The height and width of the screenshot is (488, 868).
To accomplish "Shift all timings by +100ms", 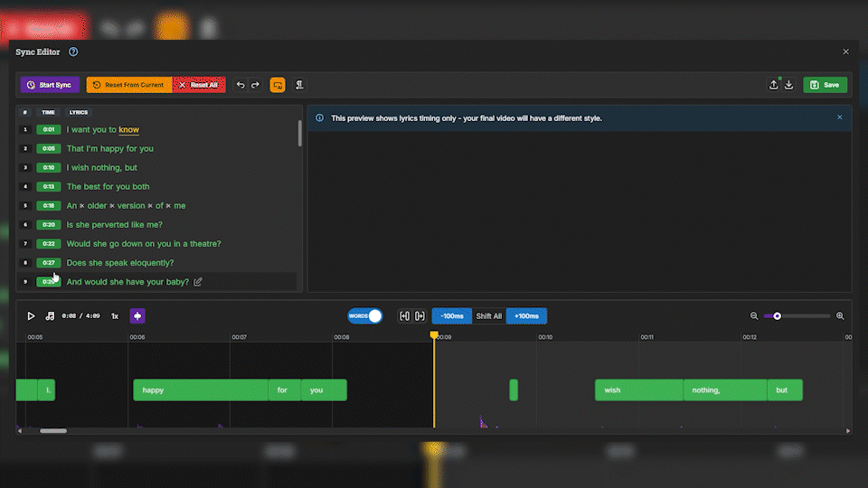I will click(526, 316).
